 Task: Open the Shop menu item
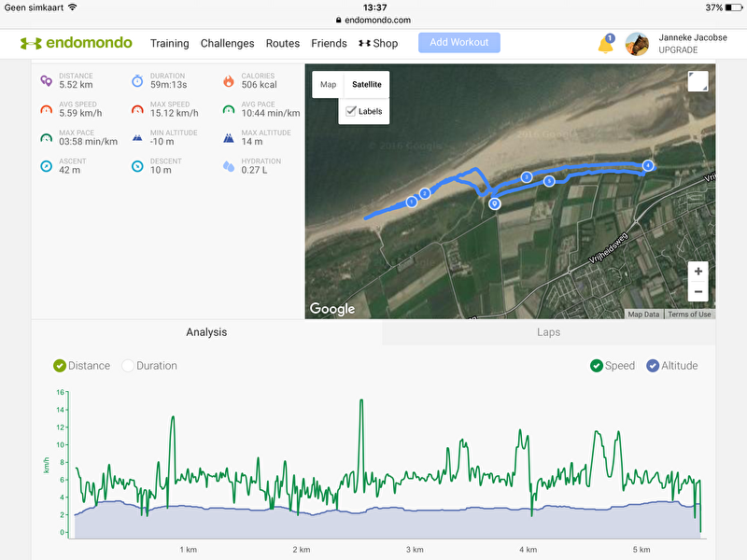(378, 43)
